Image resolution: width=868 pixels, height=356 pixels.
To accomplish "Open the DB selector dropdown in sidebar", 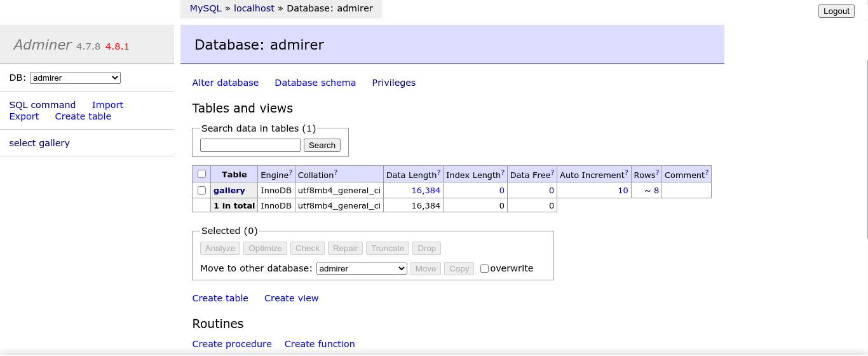I will tap(75, 78).
